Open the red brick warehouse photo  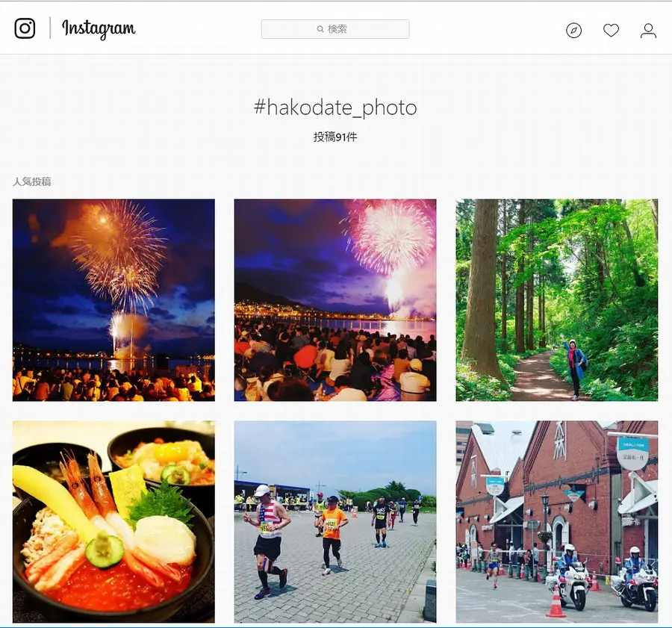tap(557, 522)
